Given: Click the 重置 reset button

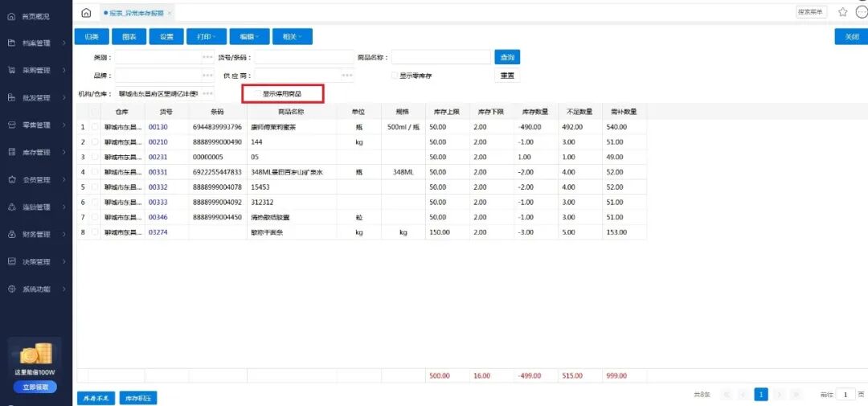Looking at the screenshot, I should (x=507, y=76).
